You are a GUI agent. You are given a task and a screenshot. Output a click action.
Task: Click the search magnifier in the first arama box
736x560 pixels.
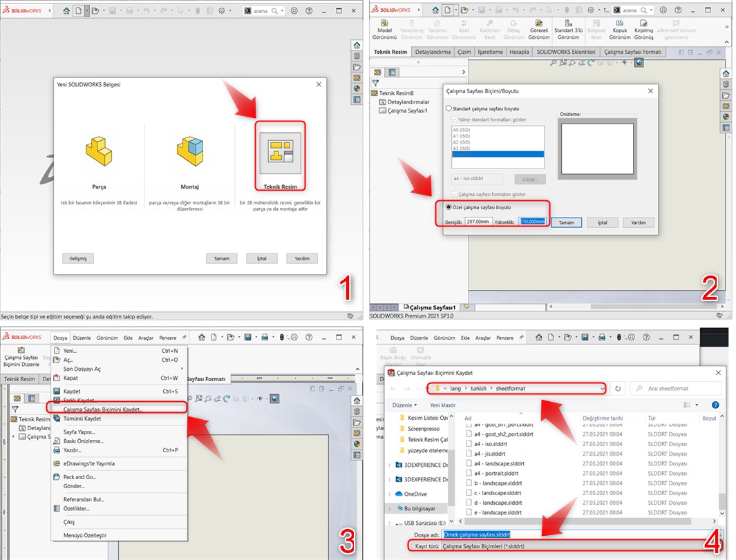click(x=274, y=11)
